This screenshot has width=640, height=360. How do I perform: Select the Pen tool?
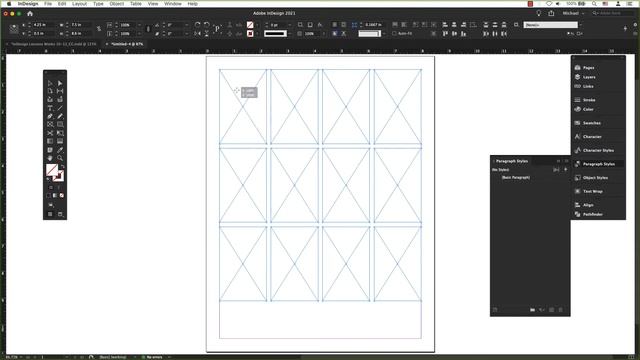[x=50, y=116]
